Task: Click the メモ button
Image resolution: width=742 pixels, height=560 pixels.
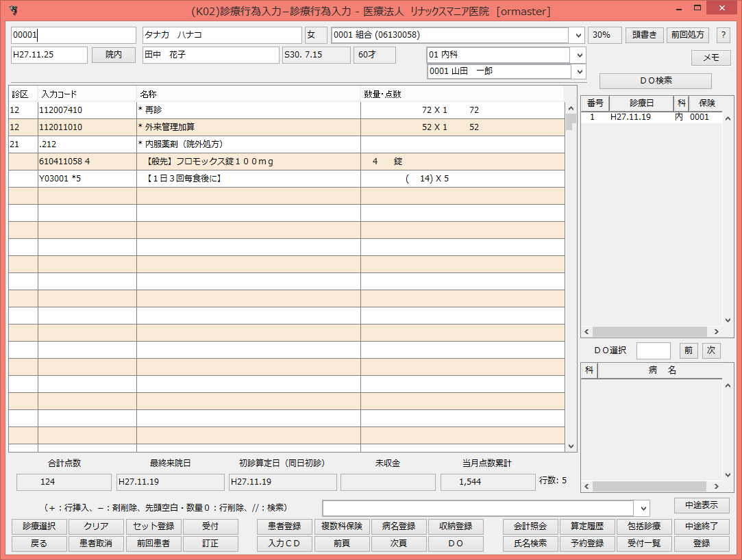Action: click(710, 58)
